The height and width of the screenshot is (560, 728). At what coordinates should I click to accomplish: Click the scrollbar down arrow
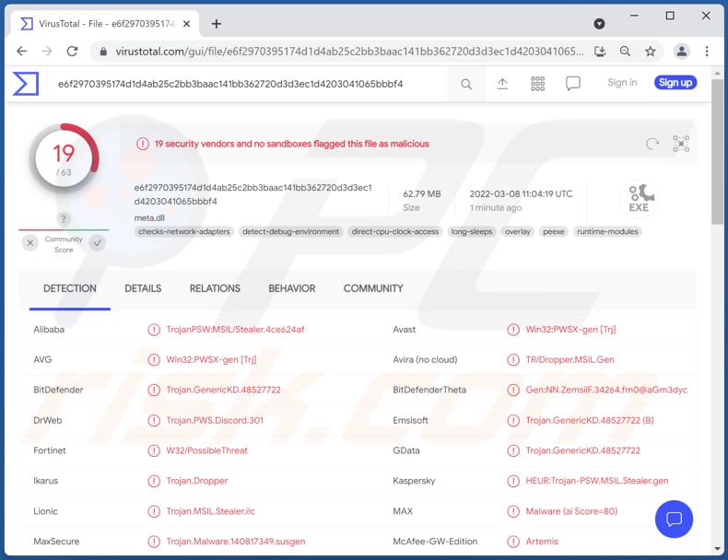pos(717,549)
